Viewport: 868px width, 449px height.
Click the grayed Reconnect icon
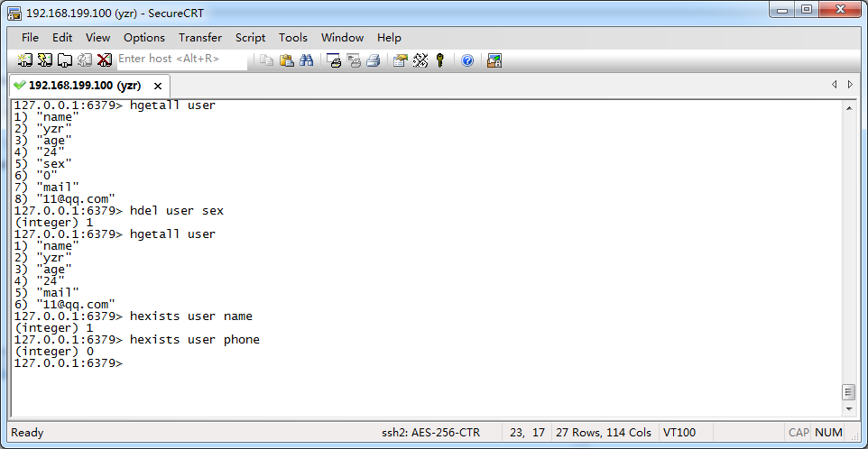pyautogui.click(x=85, y=60)
